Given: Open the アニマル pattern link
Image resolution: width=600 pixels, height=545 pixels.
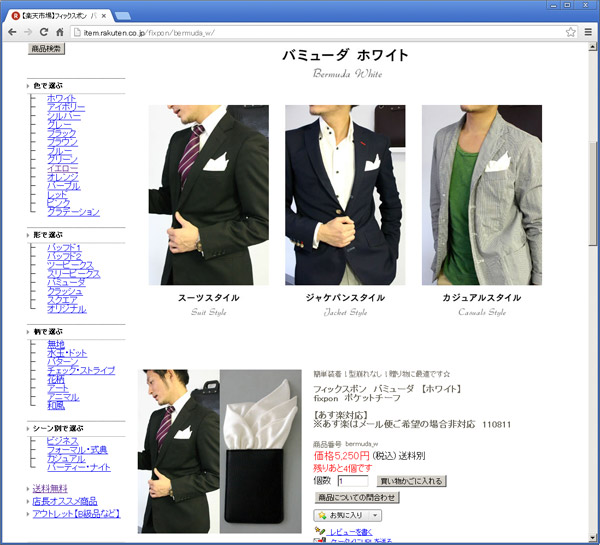Looking at the screenshot, I should coord(63,397).
